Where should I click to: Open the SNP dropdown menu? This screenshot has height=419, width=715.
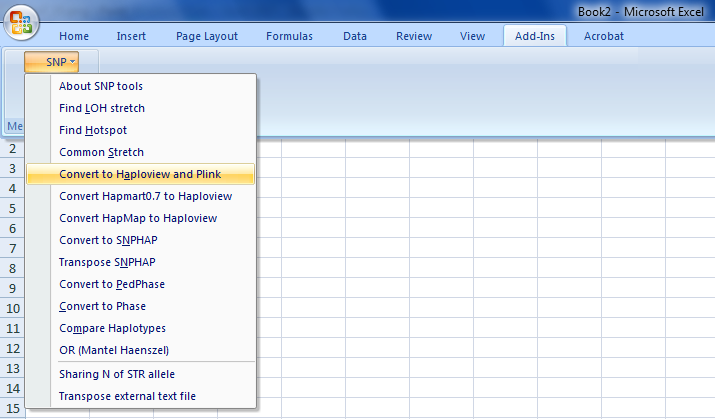(60, 62)
